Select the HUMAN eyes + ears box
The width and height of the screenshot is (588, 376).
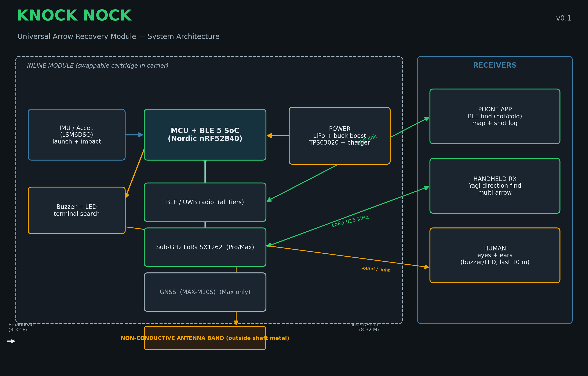(495, 255)
